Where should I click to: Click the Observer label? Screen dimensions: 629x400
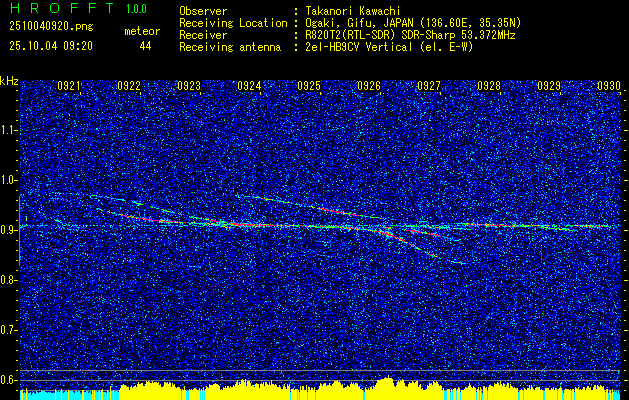coord(203,11)
